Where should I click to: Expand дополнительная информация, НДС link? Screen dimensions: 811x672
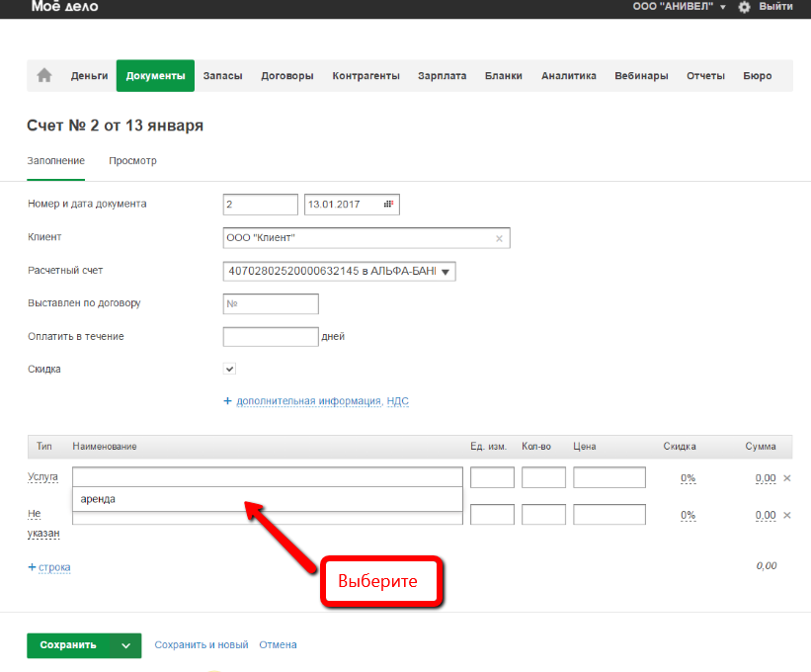322,401
